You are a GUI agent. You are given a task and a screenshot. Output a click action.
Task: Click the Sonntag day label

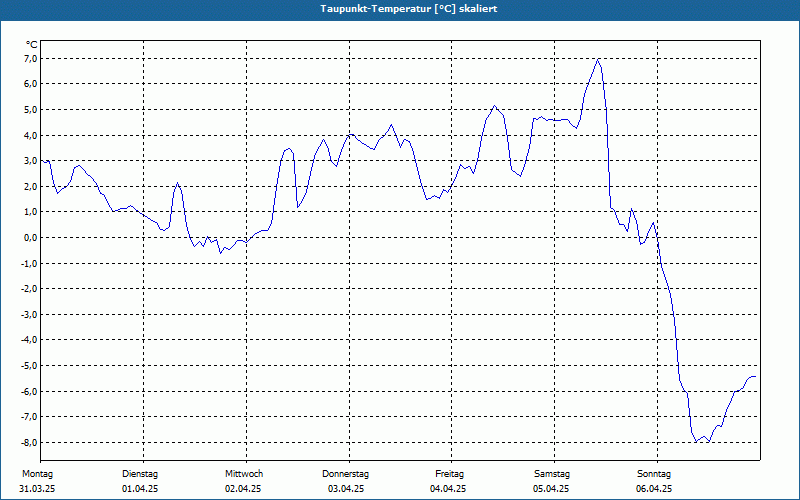(654, 474)
